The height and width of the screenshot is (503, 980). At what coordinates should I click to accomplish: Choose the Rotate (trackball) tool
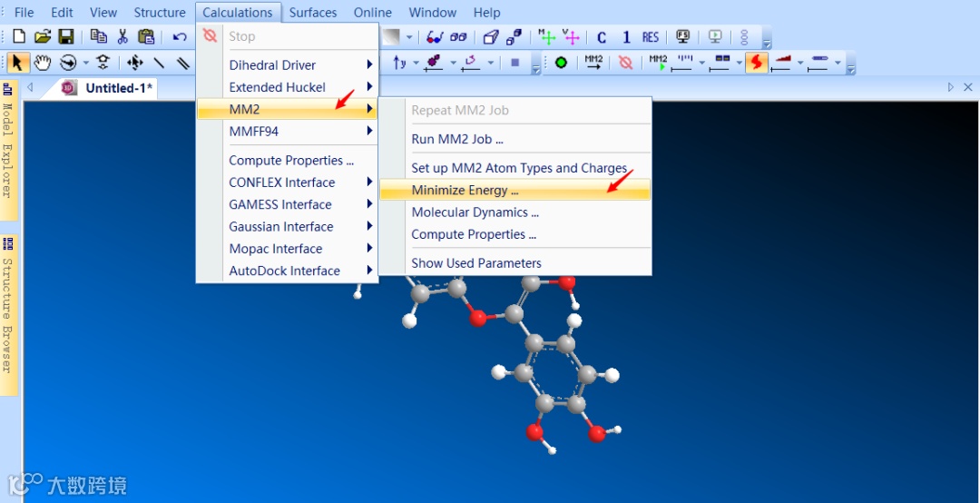point(68,63)
